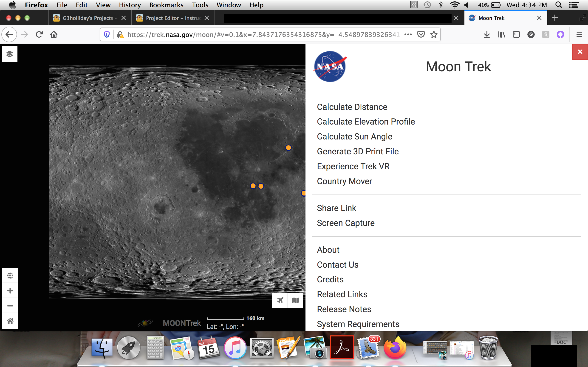Click Generate 3D Print File option
Viewport: 588px width, 367px height.
coord(357,151)
